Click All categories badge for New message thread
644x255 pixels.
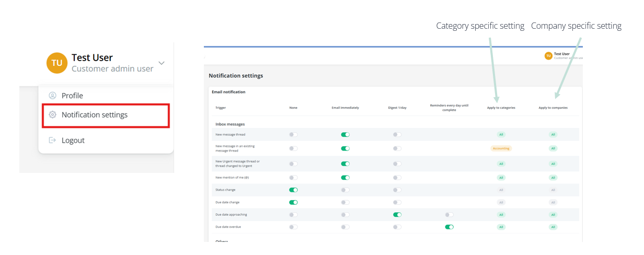click(x=501, y=135)
